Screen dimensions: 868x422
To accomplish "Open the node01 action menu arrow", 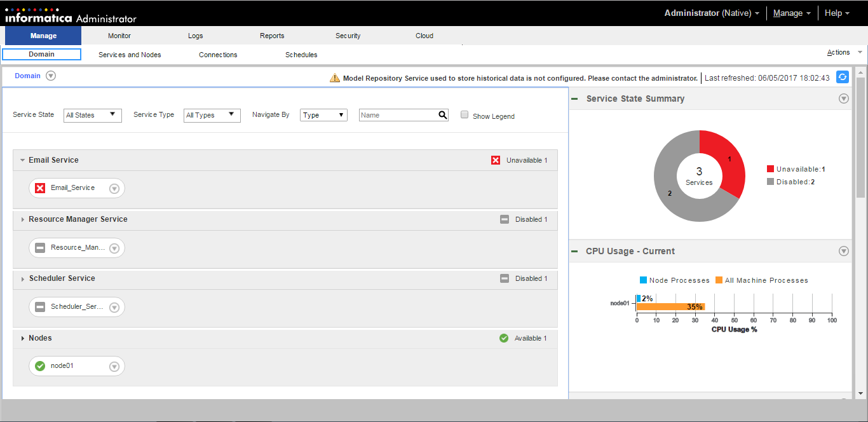I will point(114,367).
